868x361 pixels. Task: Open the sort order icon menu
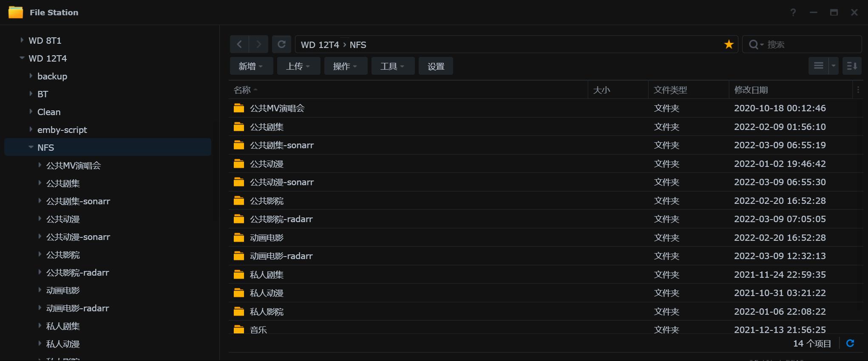pyautogui.click(x=852, y=66)
